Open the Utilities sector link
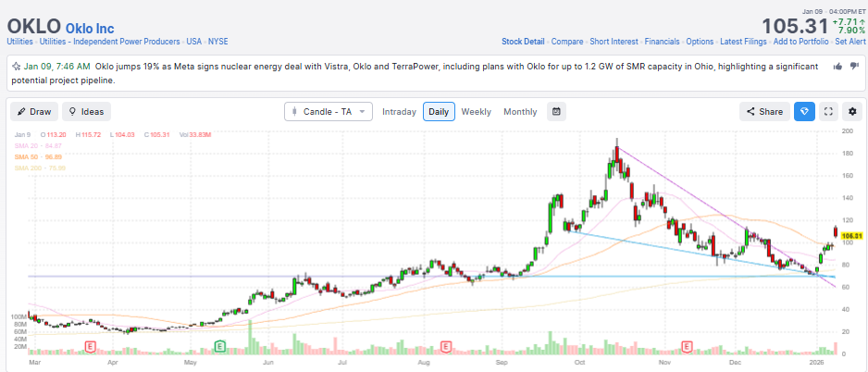This screenshot has width=868, height=372. [20, 42]
